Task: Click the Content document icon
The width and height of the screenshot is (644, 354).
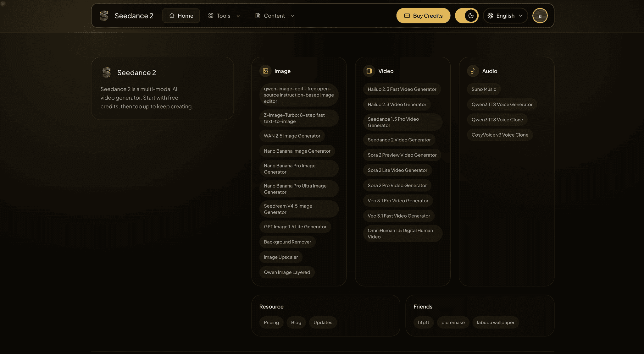Action: [258, 16]
